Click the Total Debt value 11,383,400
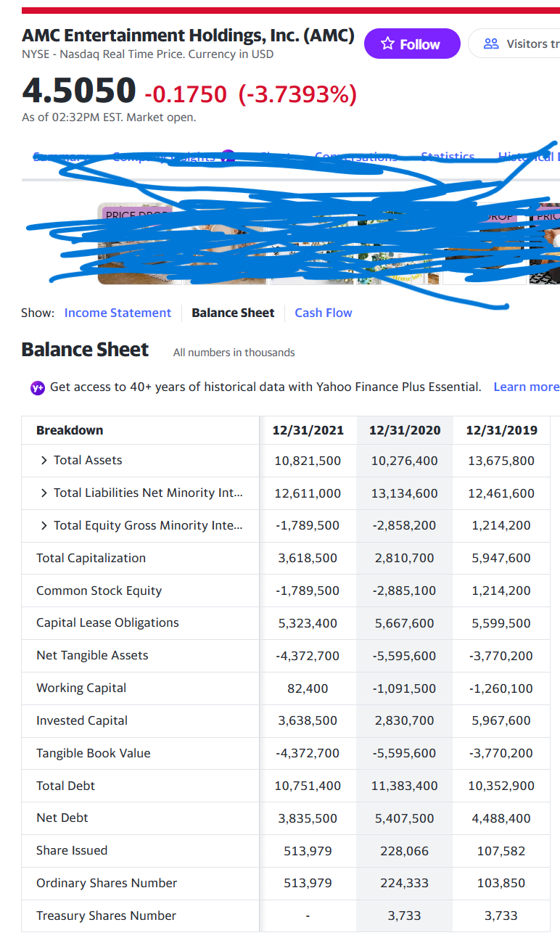Screen dimensions: 560x946 pos(405,786)
